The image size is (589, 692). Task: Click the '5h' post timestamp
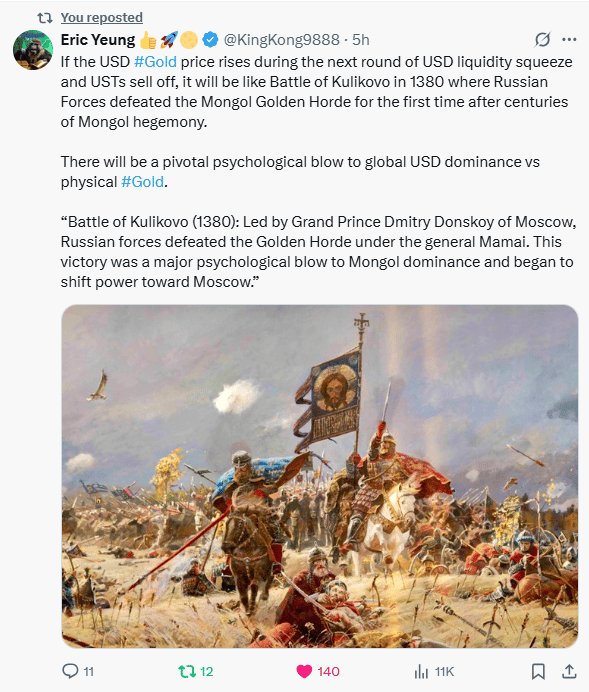360,40
